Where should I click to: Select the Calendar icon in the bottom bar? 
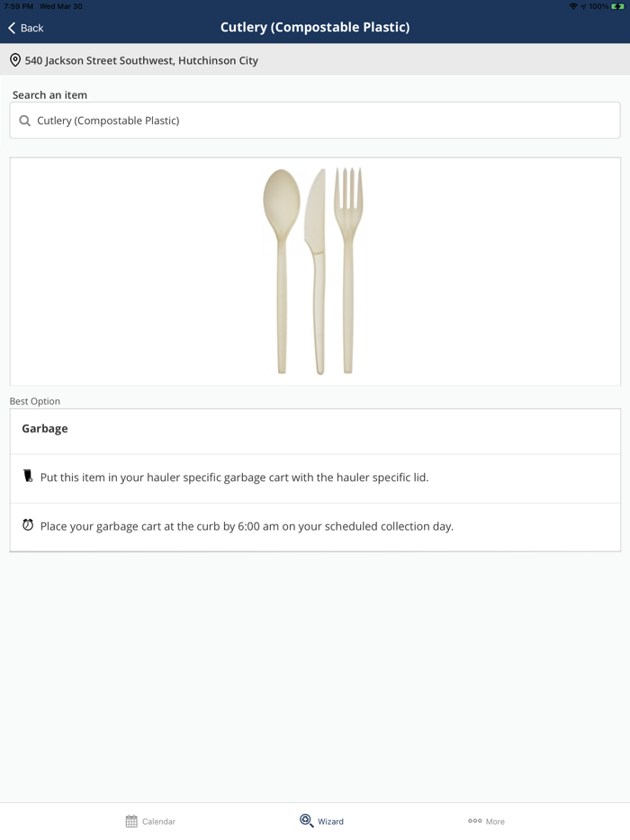click(x=131, y=820)
